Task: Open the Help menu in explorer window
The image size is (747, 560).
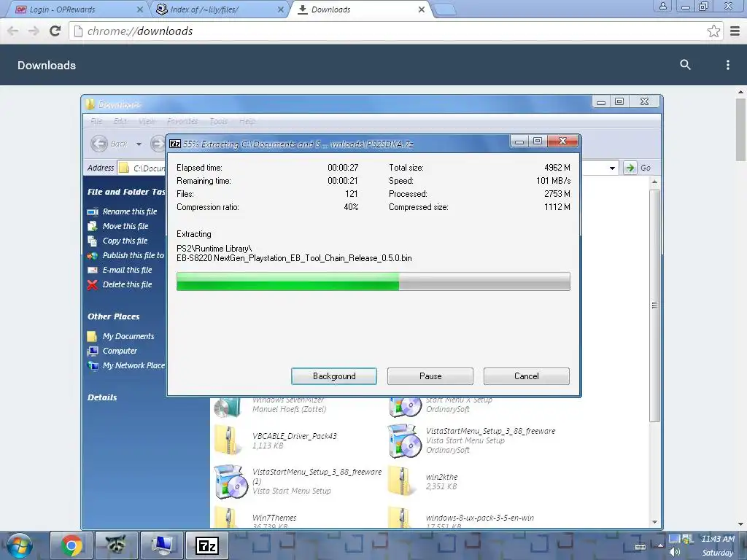Action: click(247, 121)
